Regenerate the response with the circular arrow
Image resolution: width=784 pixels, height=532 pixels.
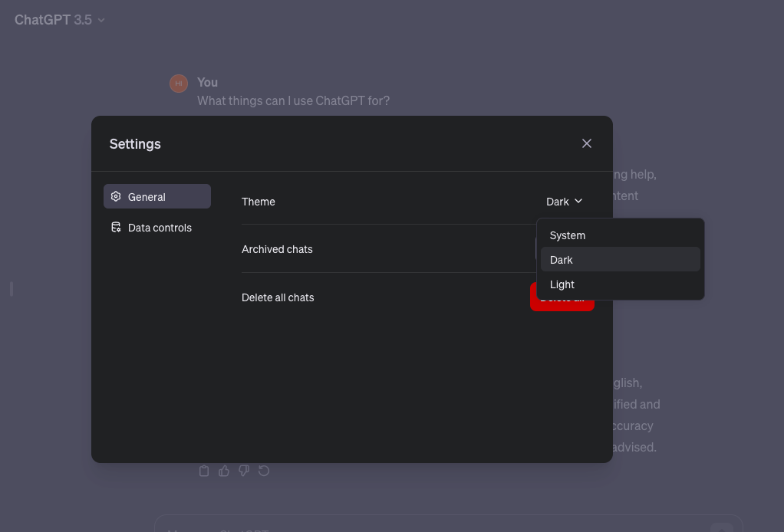click(264, 471)
